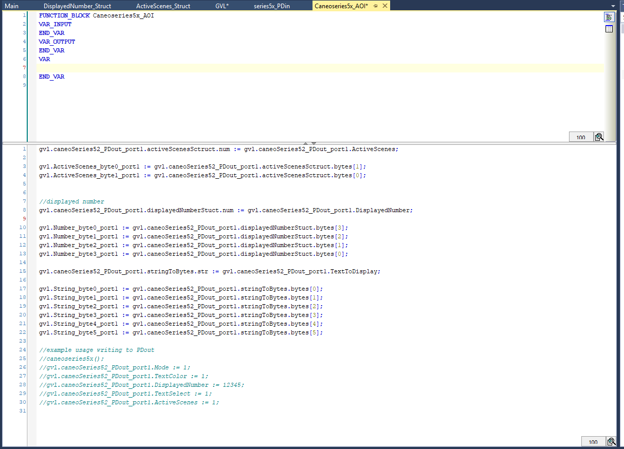Click the gvl.String_byte2_port1 line
Screen dimensions: 624x449
(x=181, y=307)
